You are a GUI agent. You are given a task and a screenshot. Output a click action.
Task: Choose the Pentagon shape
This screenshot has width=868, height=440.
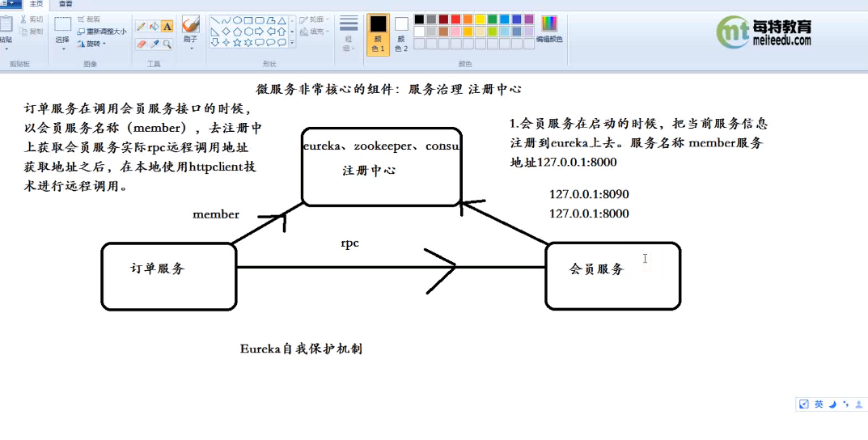pos(237,32)
